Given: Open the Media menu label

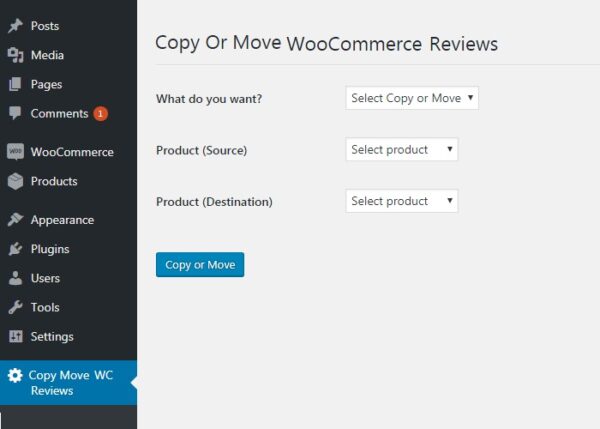Looking at the screenshot, I should [x=47, y=55].
